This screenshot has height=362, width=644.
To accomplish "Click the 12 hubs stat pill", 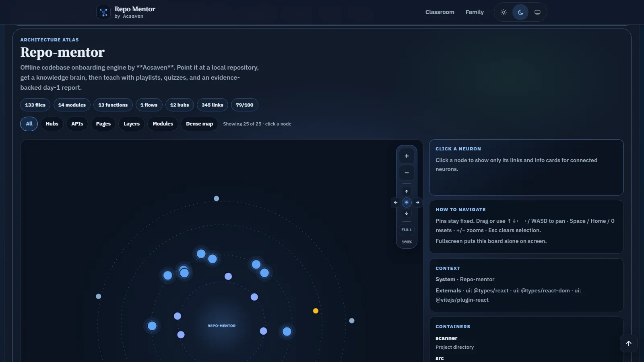I will point(180,105).
